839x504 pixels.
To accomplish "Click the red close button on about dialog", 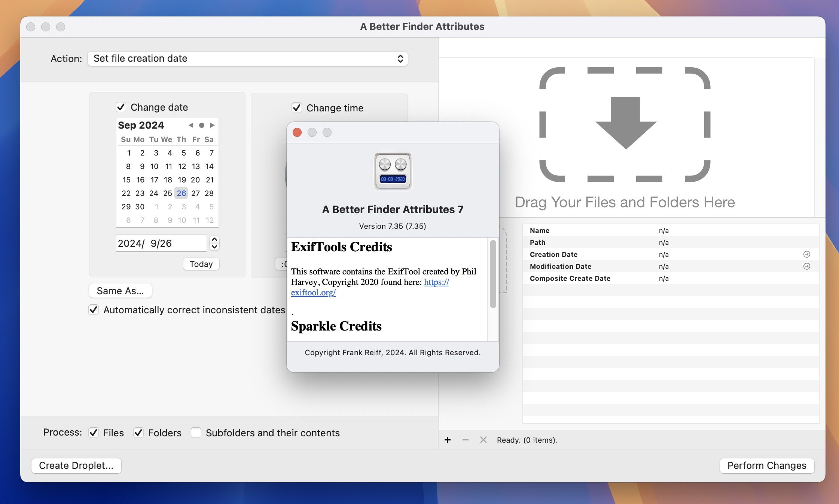I will click(x=297, y=132).
